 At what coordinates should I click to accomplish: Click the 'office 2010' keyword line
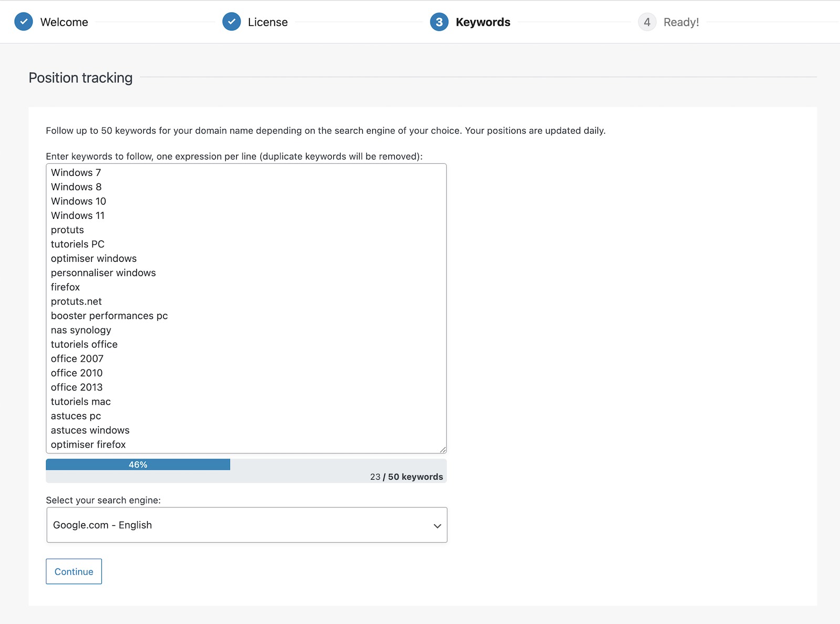[77, 373]
